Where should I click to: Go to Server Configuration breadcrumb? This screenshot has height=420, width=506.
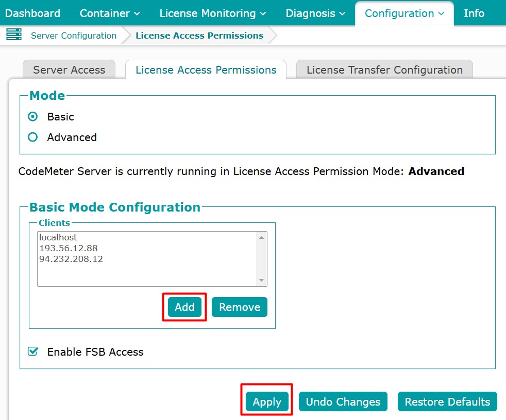point(74,36)
